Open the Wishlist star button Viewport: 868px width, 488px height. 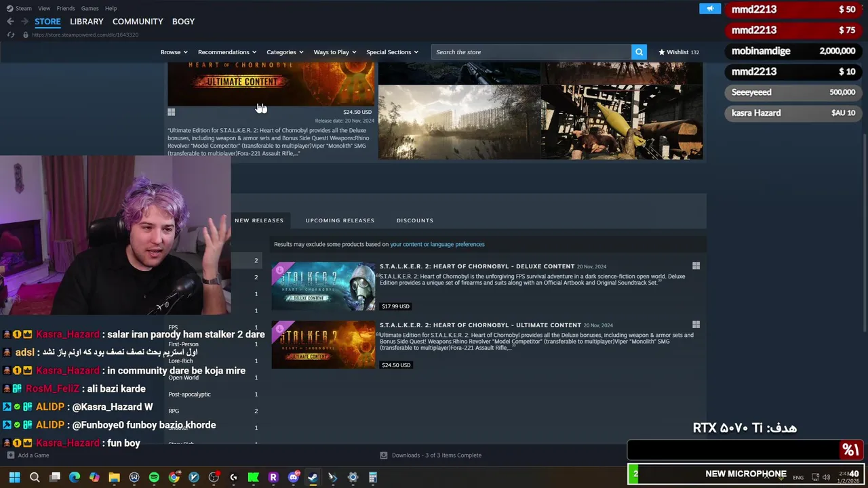pyautogui.click(x=679, y=52)
